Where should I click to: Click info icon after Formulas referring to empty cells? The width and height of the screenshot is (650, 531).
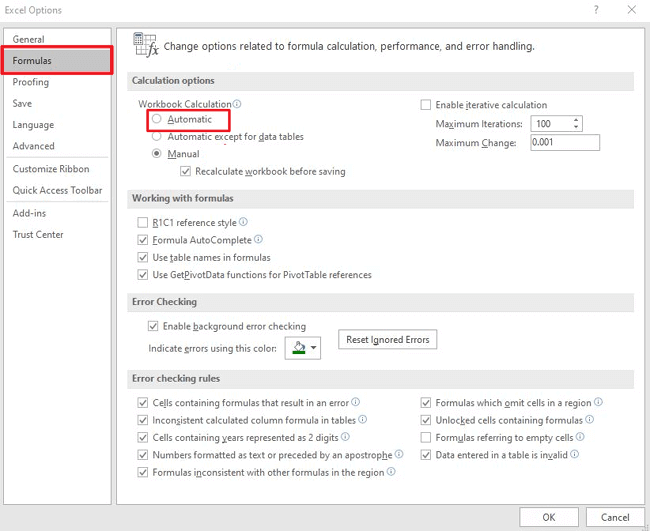coord(580,437)
